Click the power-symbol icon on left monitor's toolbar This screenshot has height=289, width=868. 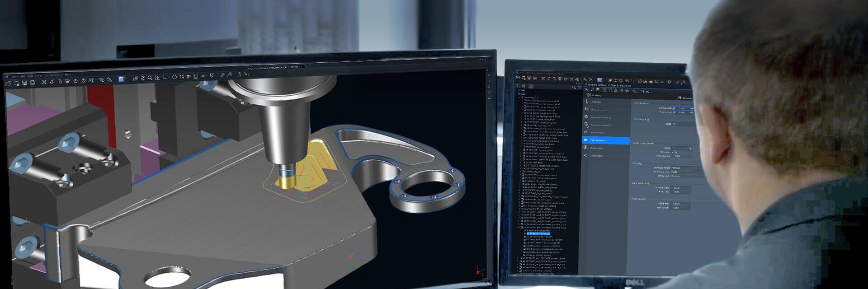click(x=75, y=81)
